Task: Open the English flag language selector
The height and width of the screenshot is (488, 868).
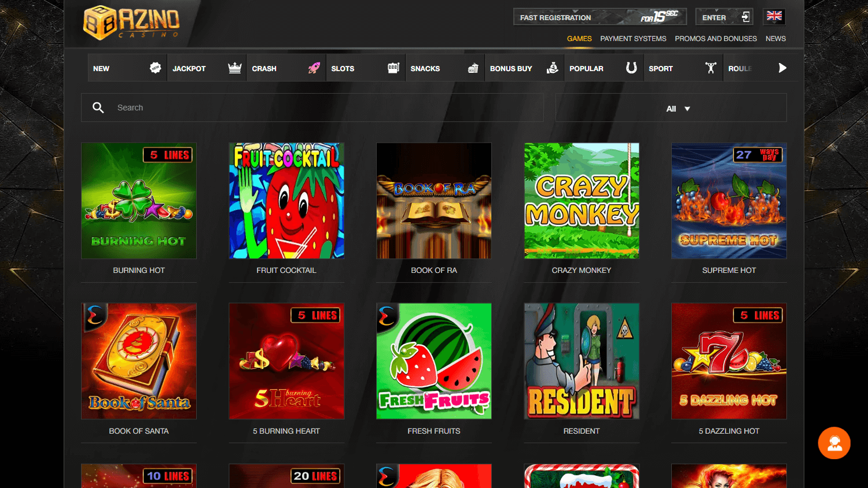Action: tap(774, 16)
